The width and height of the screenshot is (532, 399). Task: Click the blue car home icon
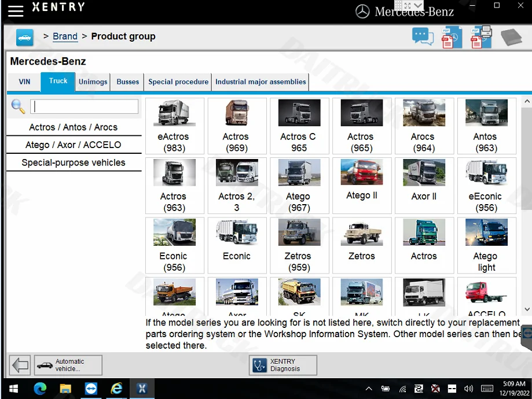(25, 37)
